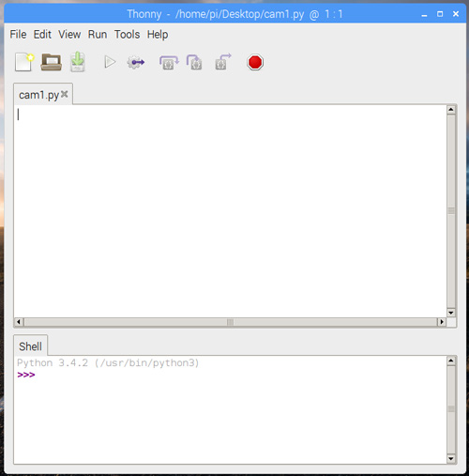
Task: Stop execution with the red stop icon
Action: point(255,62)
